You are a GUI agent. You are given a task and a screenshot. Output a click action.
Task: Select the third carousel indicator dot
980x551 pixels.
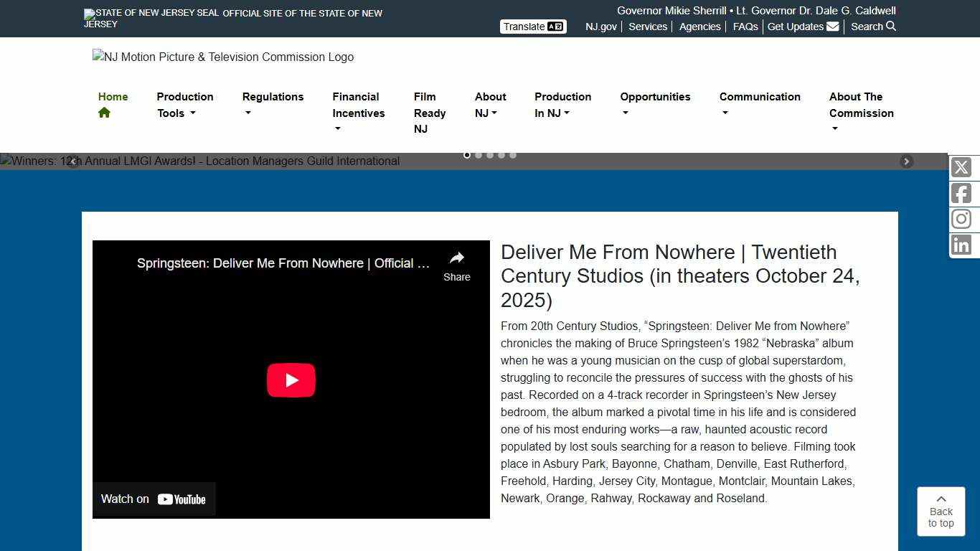[490, 155]
